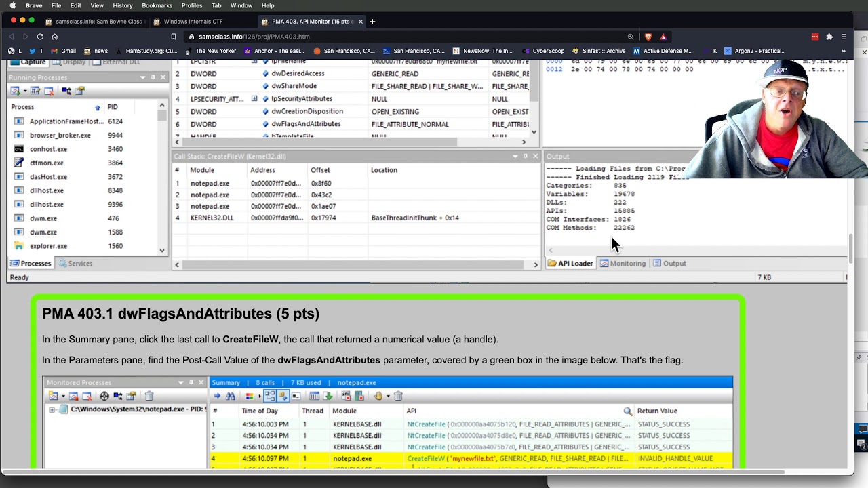Click the zoom magnifier in address bar
This screenshot has height=488, width=868.
point(631,37)
